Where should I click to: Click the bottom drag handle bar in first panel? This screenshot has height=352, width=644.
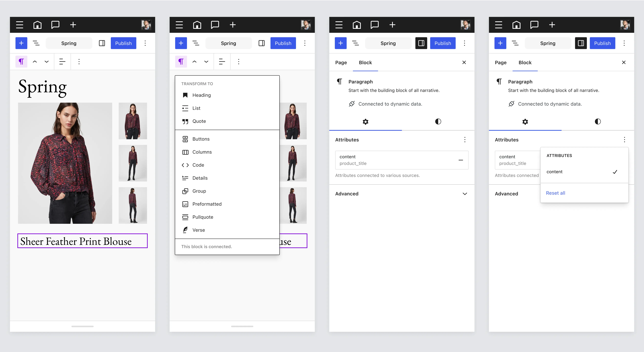[82, 326]
